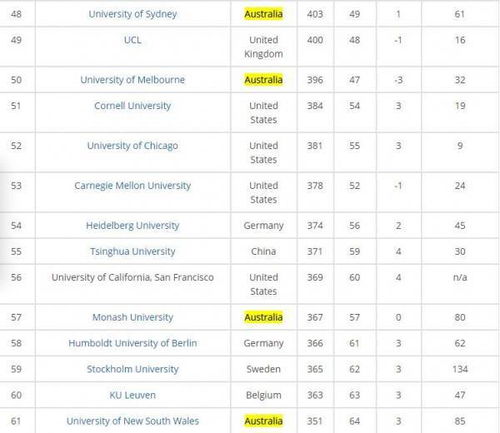Click the China country cell
Screen dimensions: 500x433
[x=263, y=251]
